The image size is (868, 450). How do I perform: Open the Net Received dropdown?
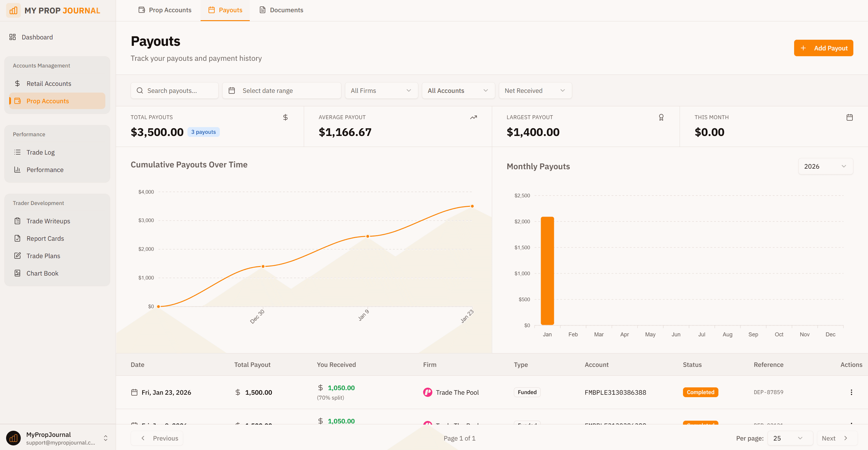pyautogui.click(x=535, y=91)
